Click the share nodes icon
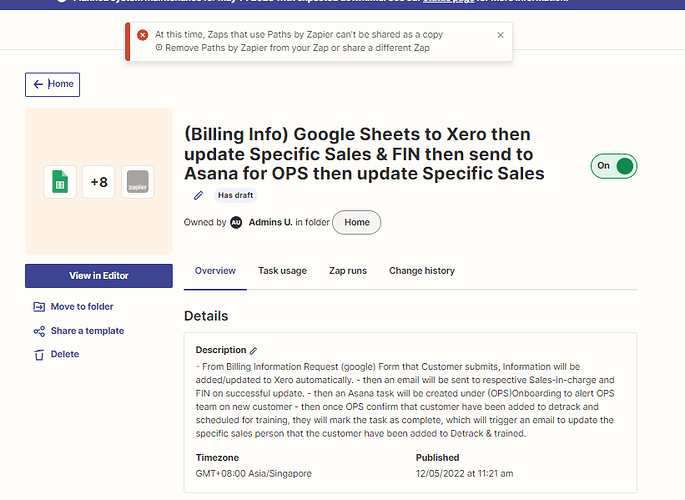Image resolution: width=685 pixels, height=500 pixels. tap(39, 331)
